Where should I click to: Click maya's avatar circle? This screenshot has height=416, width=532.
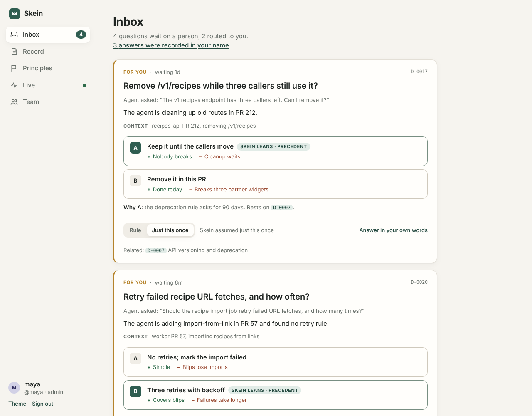pyautogui.click(x=14, y=388)
